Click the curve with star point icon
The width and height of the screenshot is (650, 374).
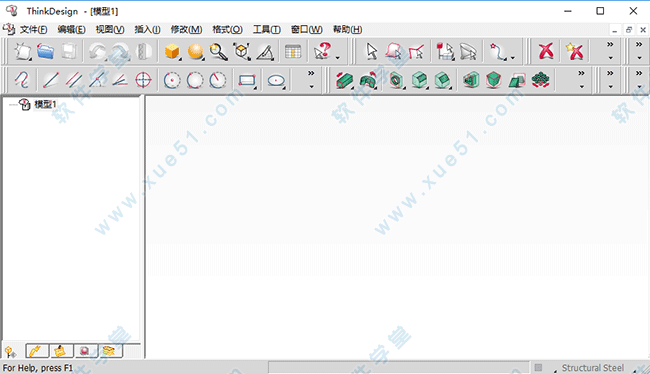tap(497, 51)
